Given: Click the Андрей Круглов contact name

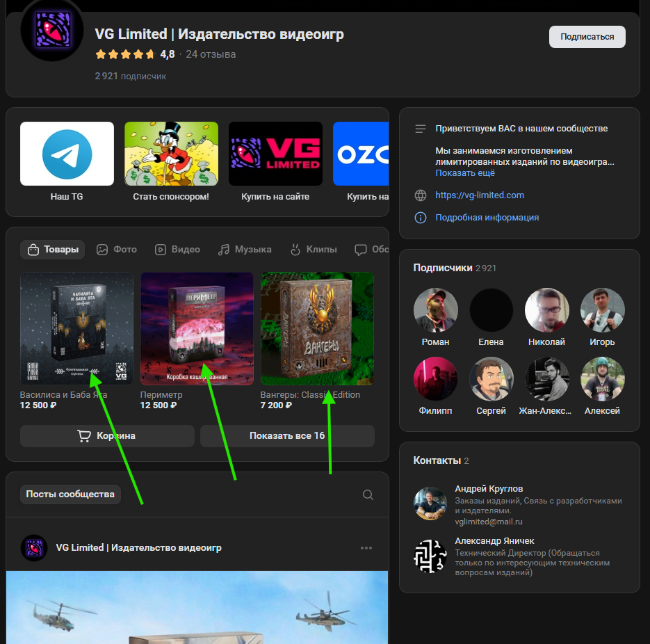Looking at the screenshot, I should (489, 489).
